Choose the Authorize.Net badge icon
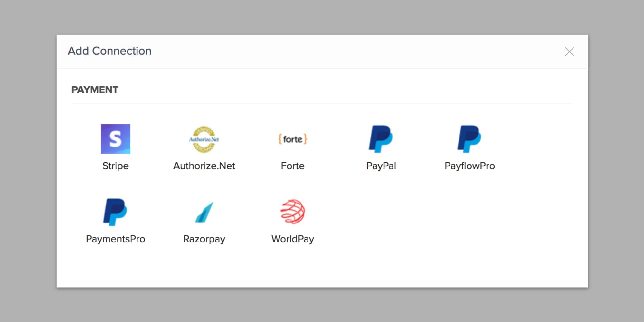 tap(204, 139)
